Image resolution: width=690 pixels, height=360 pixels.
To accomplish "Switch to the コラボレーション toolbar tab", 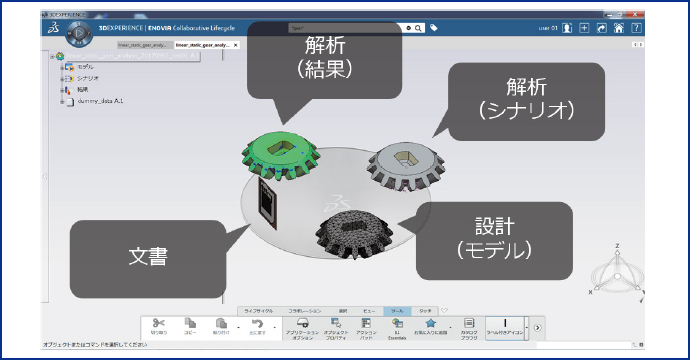I will click(x=305, y=311).
